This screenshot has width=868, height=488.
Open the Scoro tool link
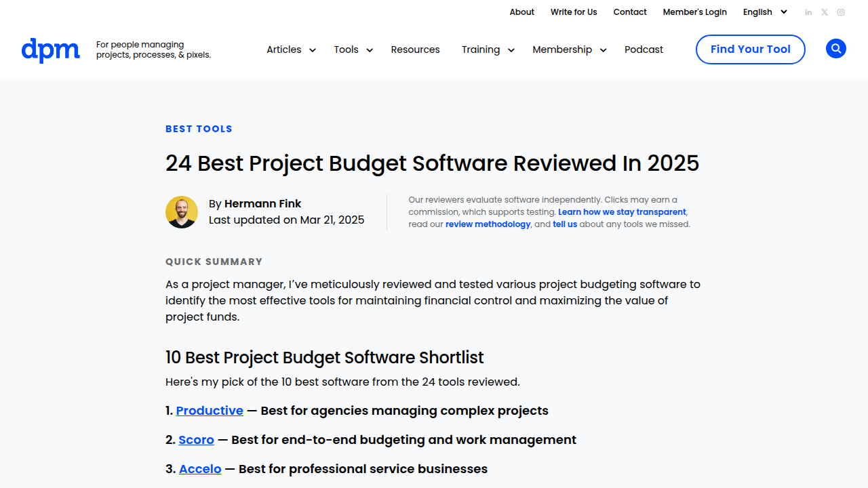pyautogui.click(x=196, y=440)
